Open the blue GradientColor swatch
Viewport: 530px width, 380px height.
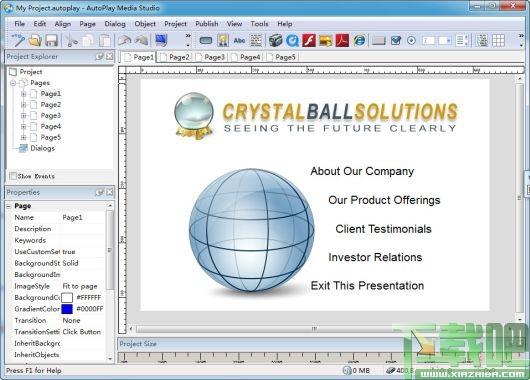point(67,309)
